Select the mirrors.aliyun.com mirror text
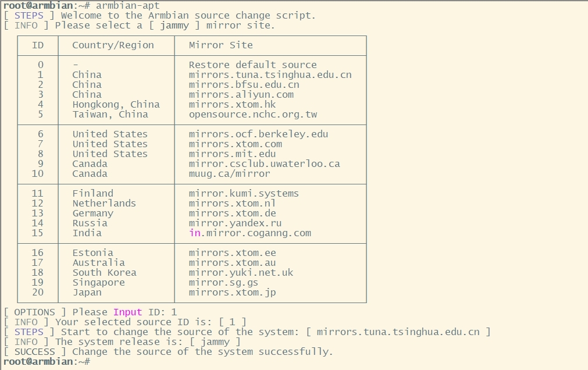Image resolution: width=588 pixels, height=370 pixels. click(241, 95)
